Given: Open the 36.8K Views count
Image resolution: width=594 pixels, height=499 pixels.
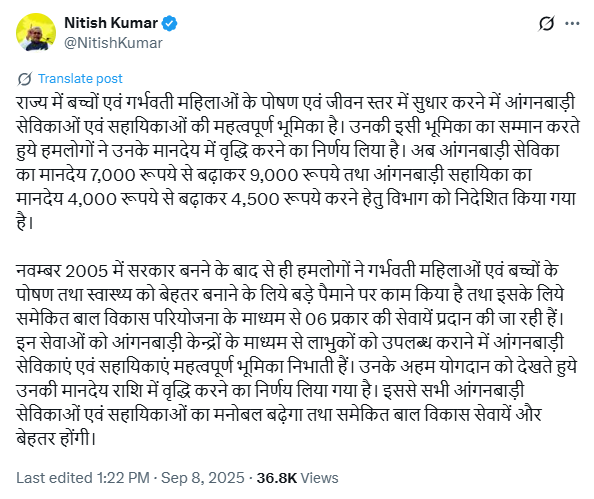Looking at the screenshot, I should (297, 478).
